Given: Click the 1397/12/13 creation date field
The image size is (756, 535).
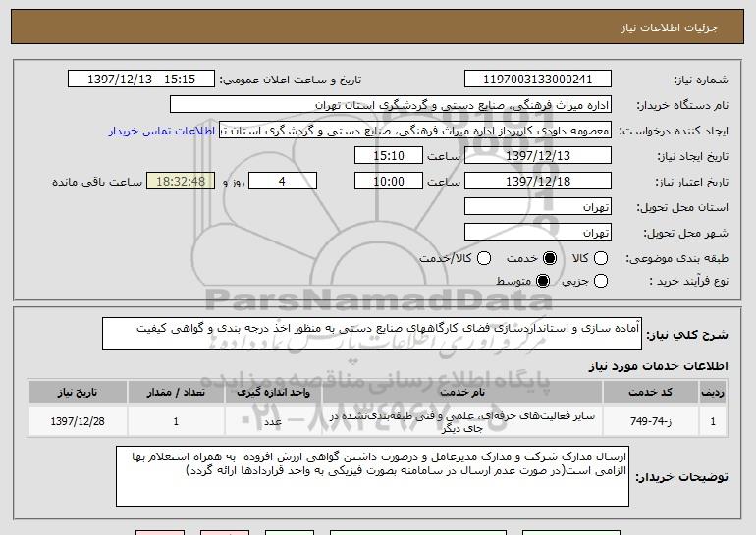Looking at the screenshot, I should [x=538, y=156].
